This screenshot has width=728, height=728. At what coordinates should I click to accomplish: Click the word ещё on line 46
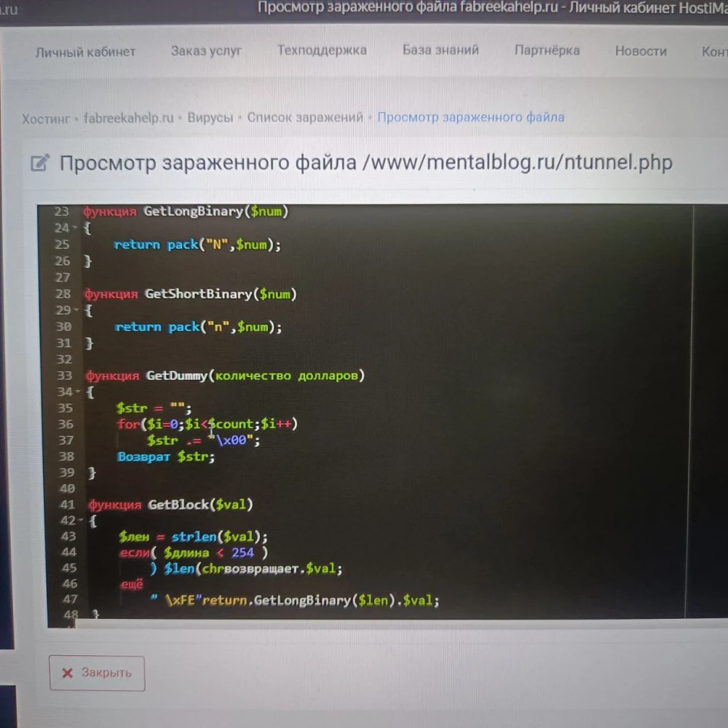click(132, 584)
